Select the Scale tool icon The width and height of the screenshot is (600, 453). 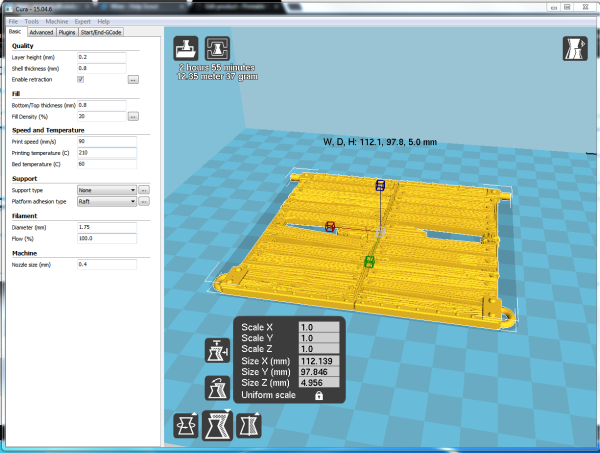tap(217, 425)
